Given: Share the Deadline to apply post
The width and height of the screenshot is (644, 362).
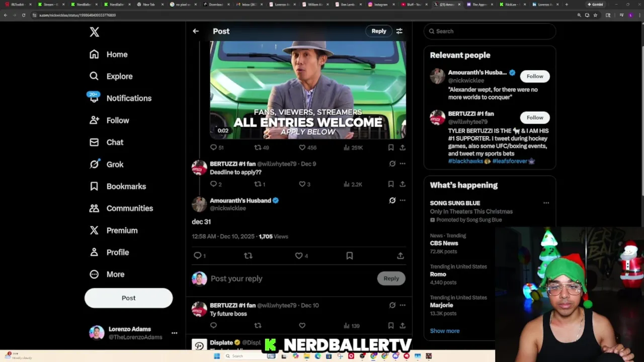Looking at the screenshot, I should tap(403, 184).
